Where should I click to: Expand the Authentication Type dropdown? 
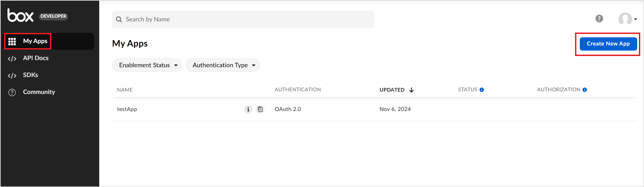click(223, 65)
